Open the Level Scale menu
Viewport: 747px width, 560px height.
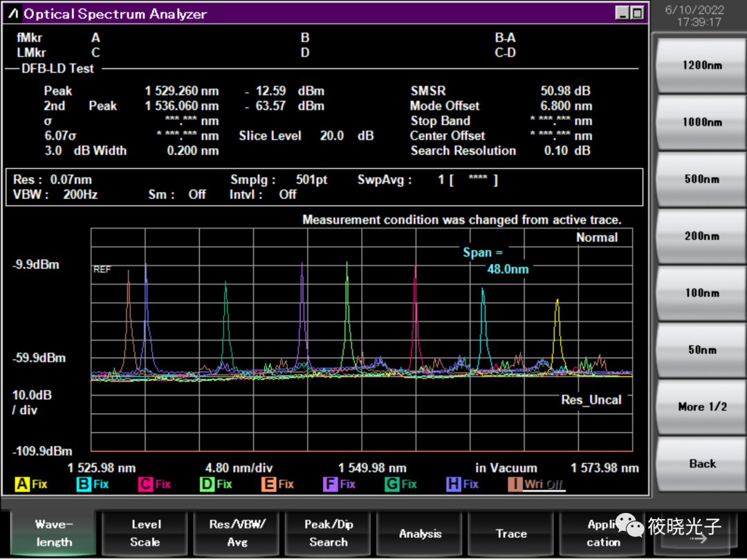[x=145, y=533]
